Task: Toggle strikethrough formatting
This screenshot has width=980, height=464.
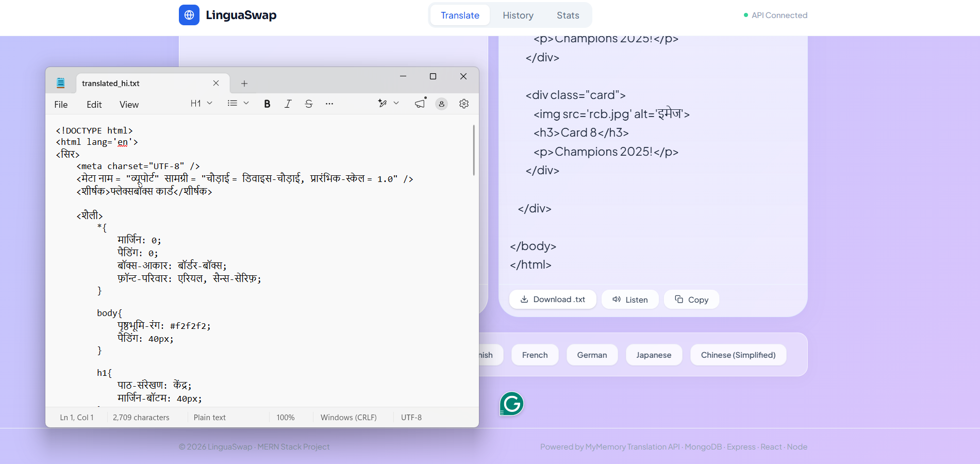Action: pos(309,104)
